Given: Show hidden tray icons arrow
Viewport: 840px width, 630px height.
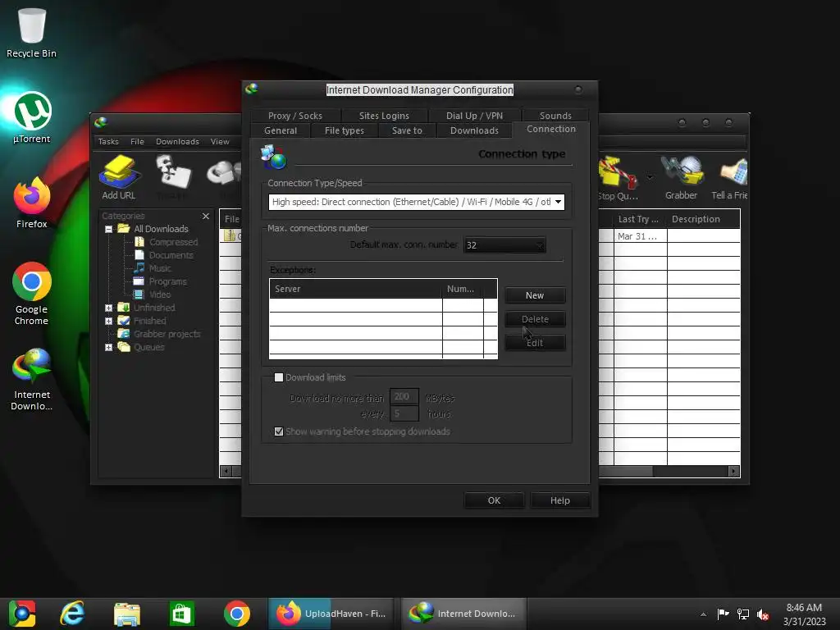Looking at the screenshot, I should click(703, 614).
